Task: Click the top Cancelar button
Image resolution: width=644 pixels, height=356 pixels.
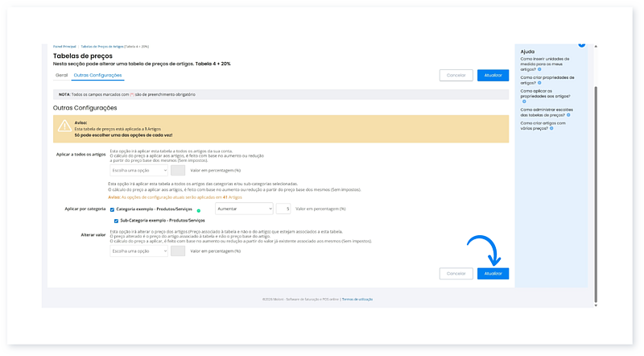Action: (x=456, y=75)
